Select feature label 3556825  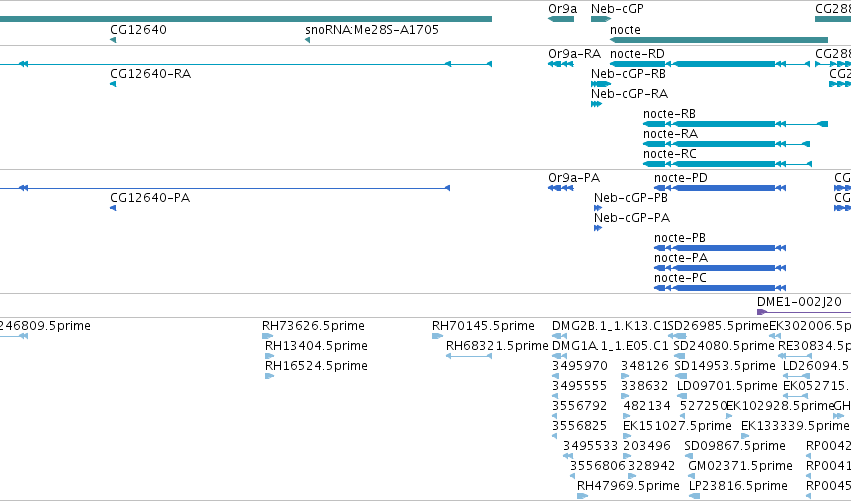(580, 427)
